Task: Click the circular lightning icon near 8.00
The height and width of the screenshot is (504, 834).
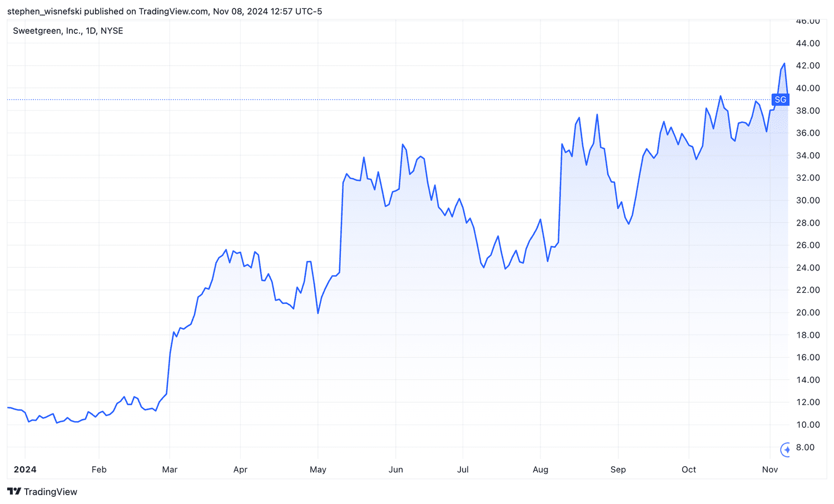Action: [786, 450]
